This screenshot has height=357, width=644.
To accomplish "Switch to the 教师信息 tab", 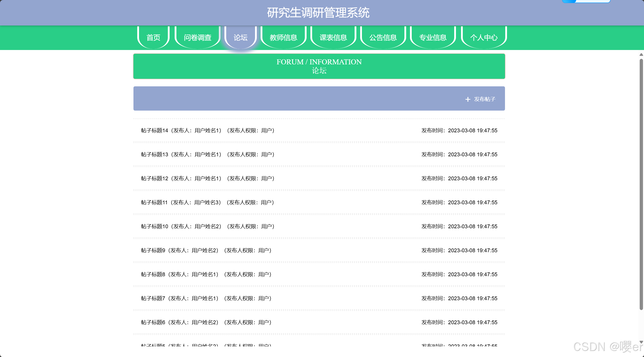I will tap(283, 38).
